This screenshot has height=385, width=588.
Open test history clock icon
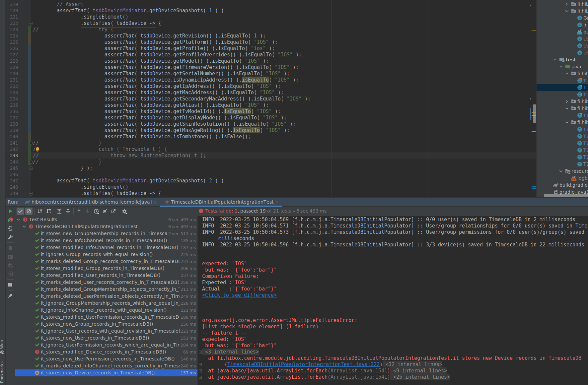point(96,211)
